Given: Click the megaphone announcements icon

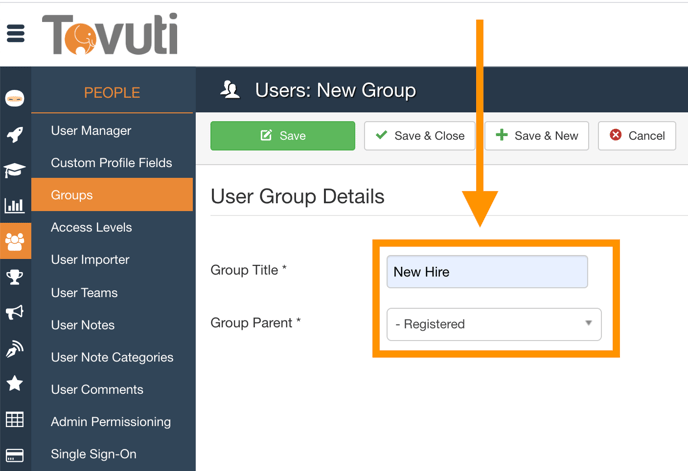Looking at the screenshot, I should [15, 313].
